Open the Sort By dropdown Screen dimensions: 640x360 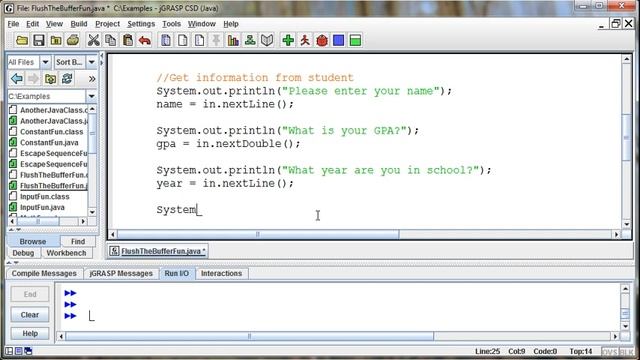click(x=91, y=62)
